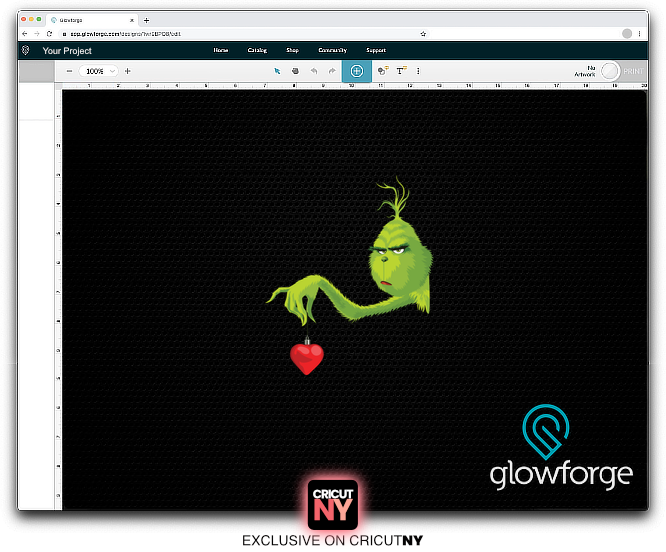Go forward in browser history
Image resolution: width=666 pixels, height=552 pixels.
[x=37, y=34]
